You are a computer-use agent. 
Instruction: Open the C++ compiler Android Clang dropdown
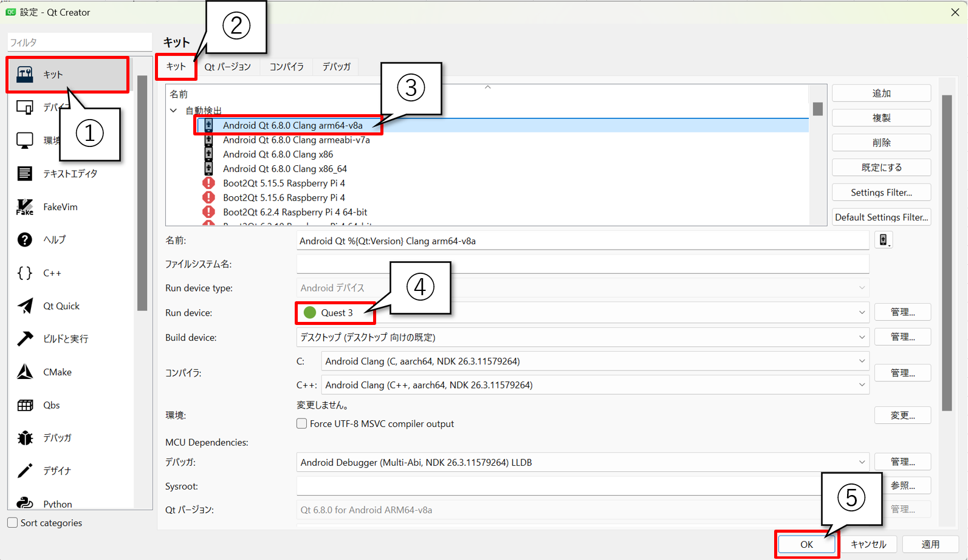[x=594, y=385]
